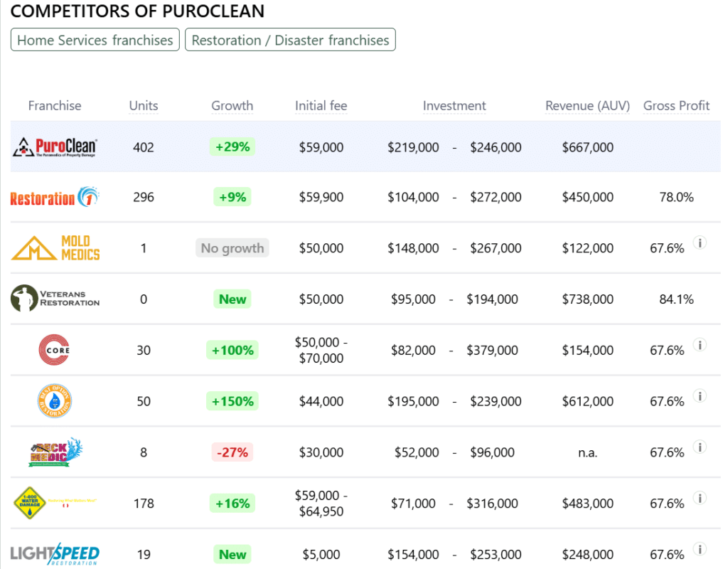This screenshot has height=569, width=728.
Task: Click the $246,000 investment maximum
Action: coord(496,147)
